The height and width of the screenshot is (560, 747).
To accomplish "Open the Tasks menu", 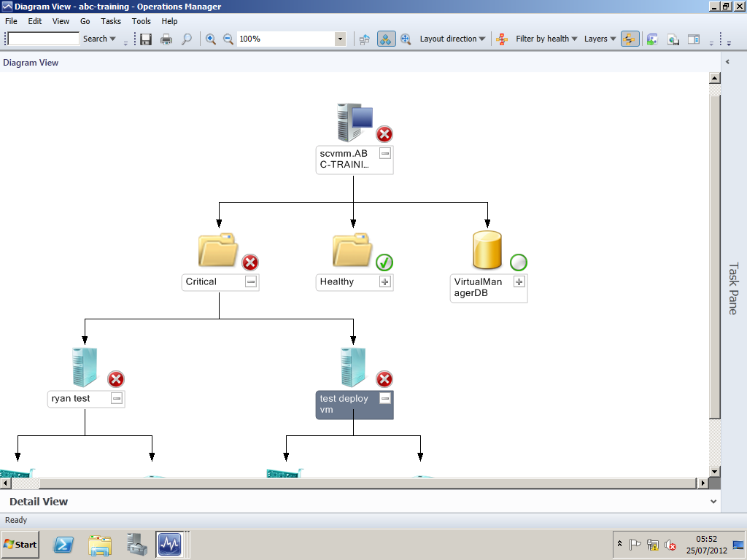I will (111, 21).
